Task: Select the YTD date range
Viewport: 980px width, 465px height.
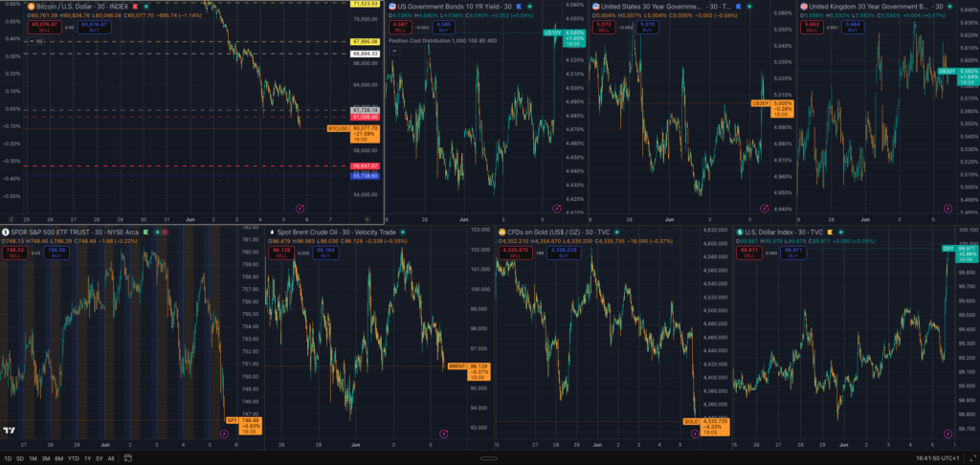Action: [73, 458]
